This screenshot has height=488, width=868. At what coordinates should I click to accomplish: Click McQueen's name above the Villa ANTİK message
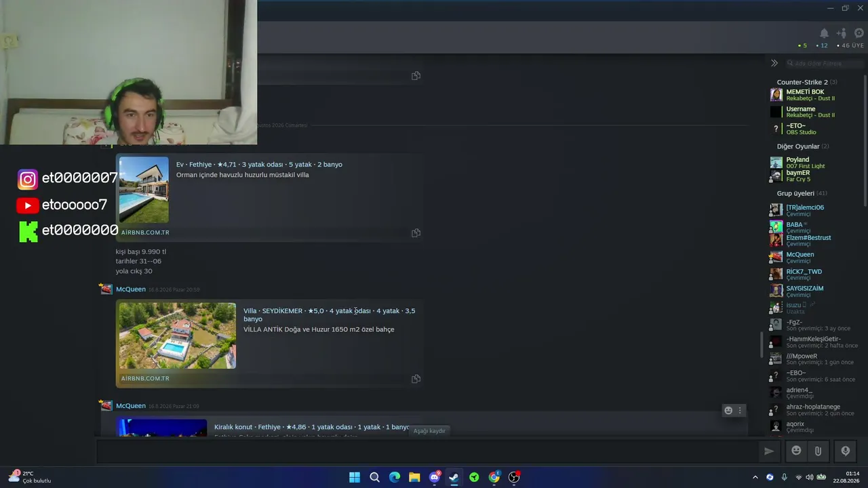pos(131,289)
